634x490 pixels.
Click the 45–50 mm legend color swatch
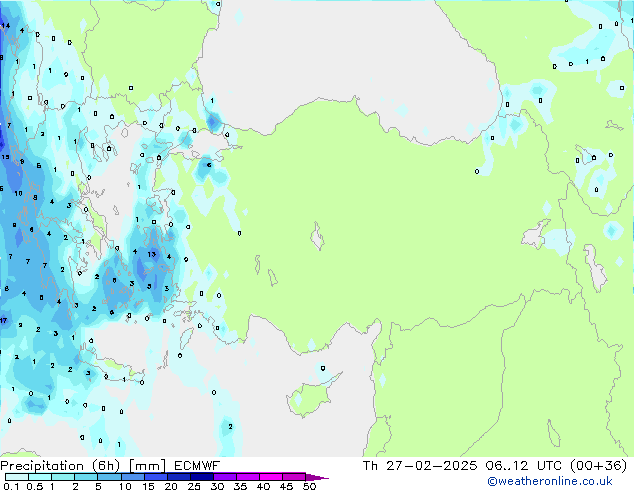(294, 477)
